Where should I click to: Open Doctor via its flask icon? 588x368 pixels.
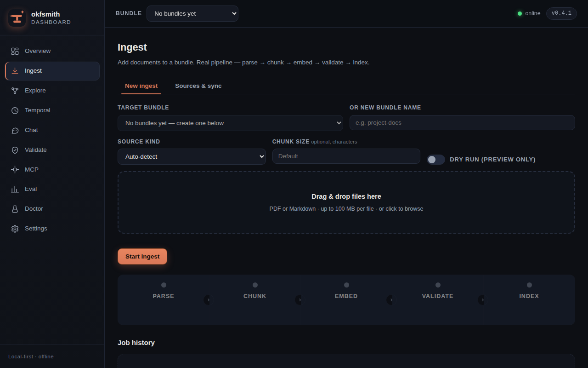(15, 209)
